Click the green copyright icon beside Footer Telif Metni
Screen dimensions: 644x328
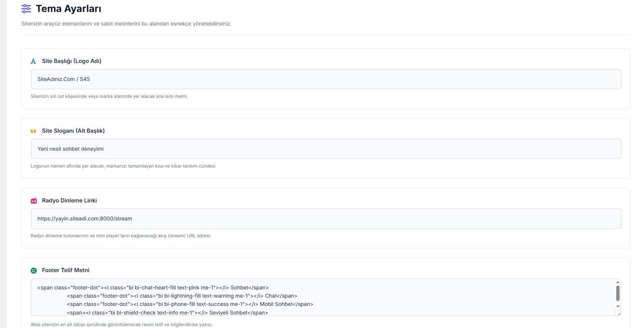pyautogui.click(x=34, y=270)
